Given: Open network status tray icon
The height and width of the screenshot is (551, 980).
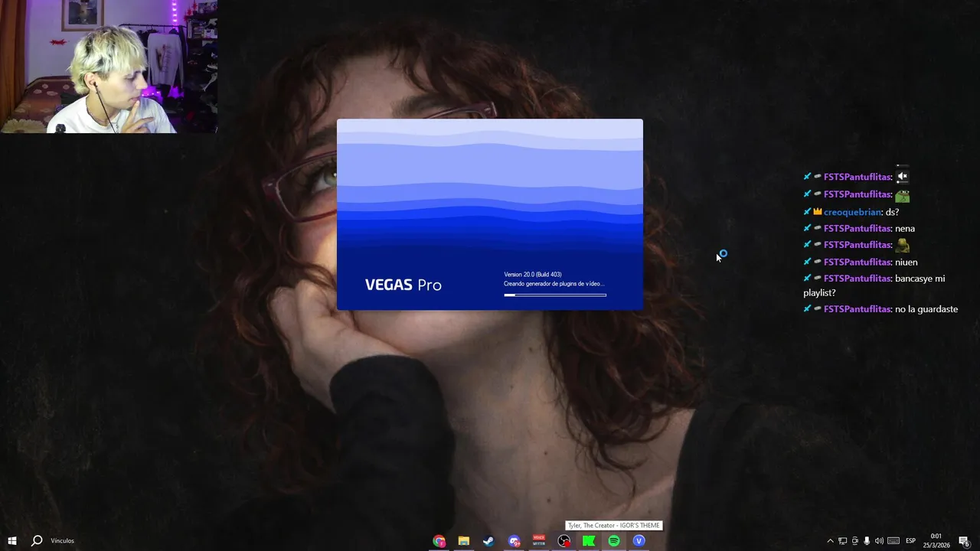Looking at the screenshot, I should [842, 541].
